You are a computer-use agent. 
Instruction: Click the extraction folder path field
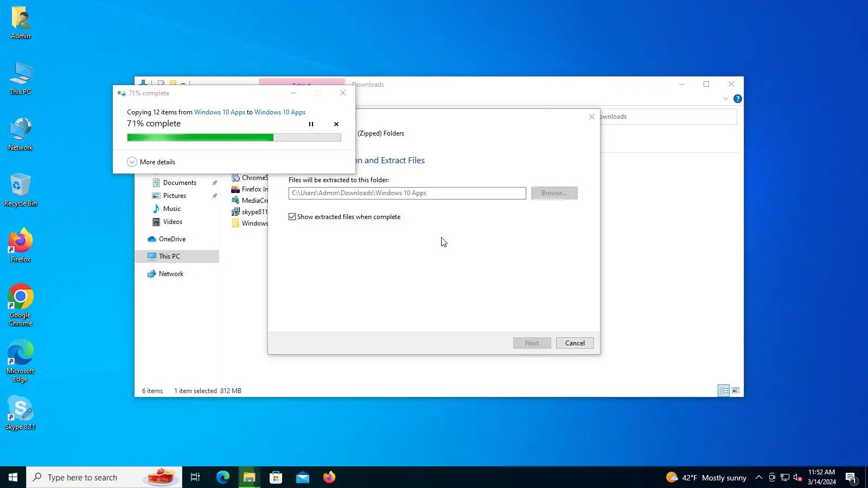pyautogui.click(x=407, y=193)
